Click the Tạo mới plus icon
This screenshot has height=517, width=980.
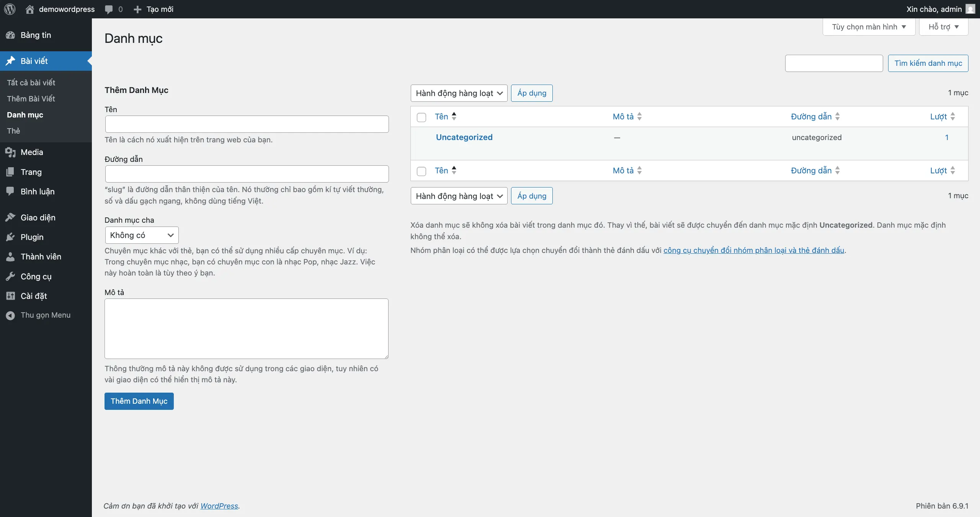click(137, 9)
